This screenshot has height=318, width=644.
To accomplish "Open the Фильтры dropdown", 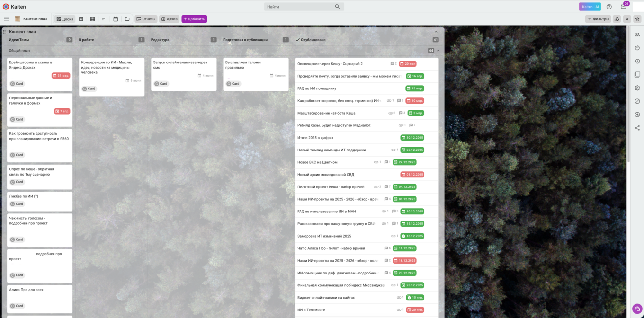I will click(x=598, y=19).
